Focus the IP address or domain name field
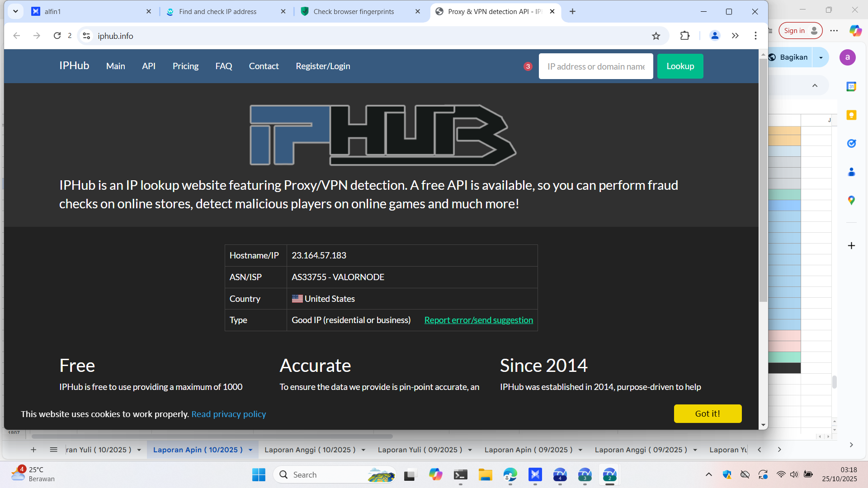 point(596,66)
